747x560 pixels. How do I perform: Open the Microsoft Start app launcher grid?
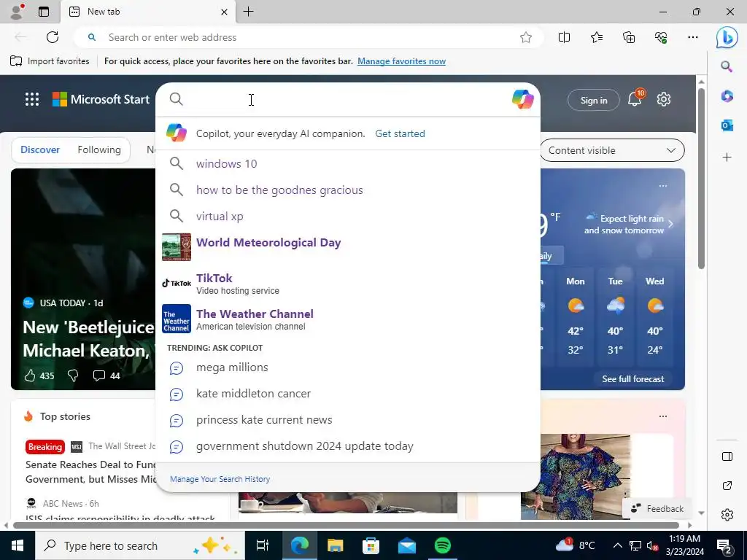[32, 99]
